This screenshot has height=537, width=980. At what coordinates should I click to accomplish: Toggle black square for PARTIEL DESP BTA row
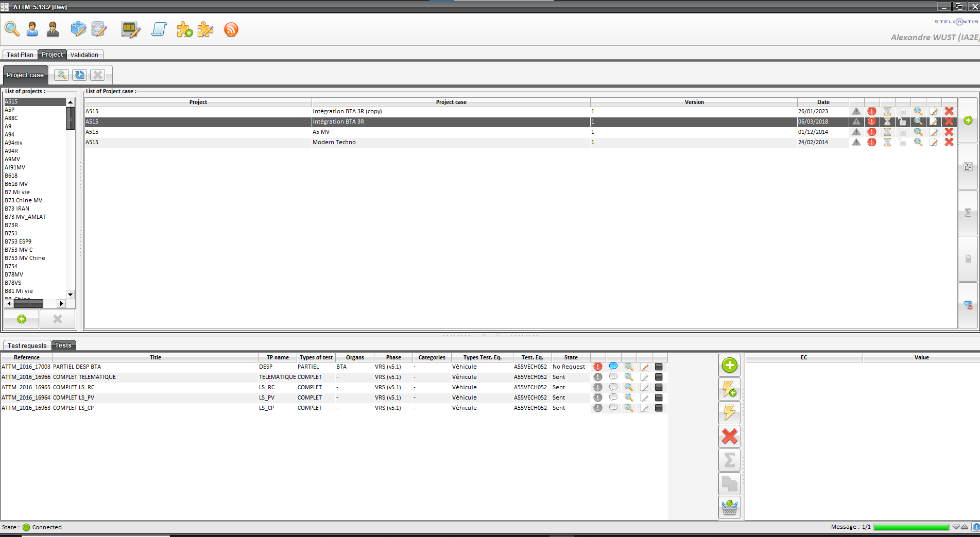pos(659,367)
